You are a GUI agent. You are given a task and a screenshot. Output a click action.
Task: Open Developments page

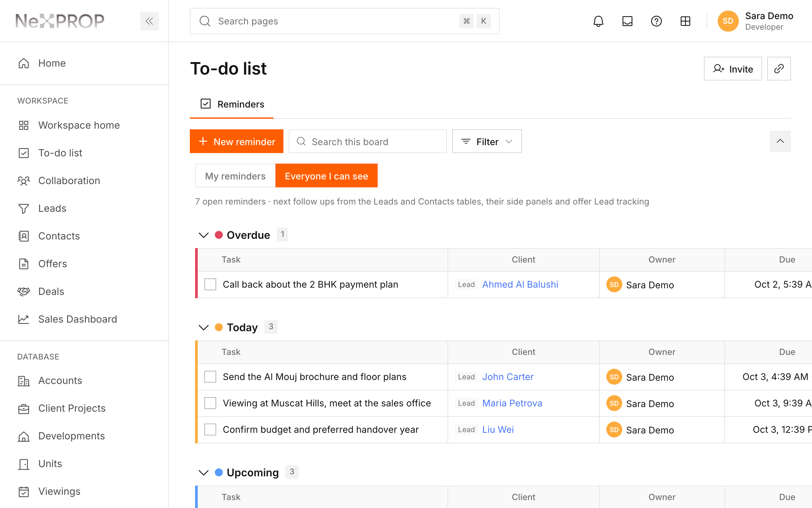click(x=72, y=436)
